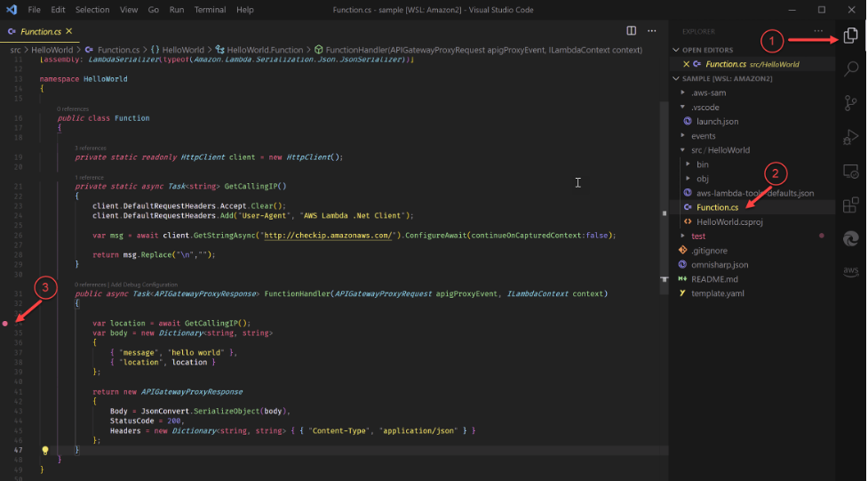The width and height of the screenshot is (868, 481).
Task: Collapse the src / HelloWorld folder
Action: pos(720,150)
